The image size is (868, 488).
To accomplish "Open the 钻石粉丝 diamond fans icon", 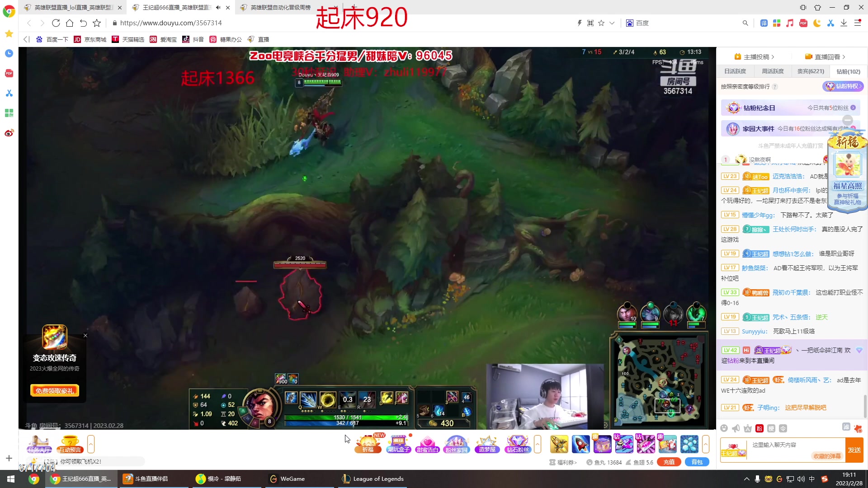I will click(x=517, y=444).
